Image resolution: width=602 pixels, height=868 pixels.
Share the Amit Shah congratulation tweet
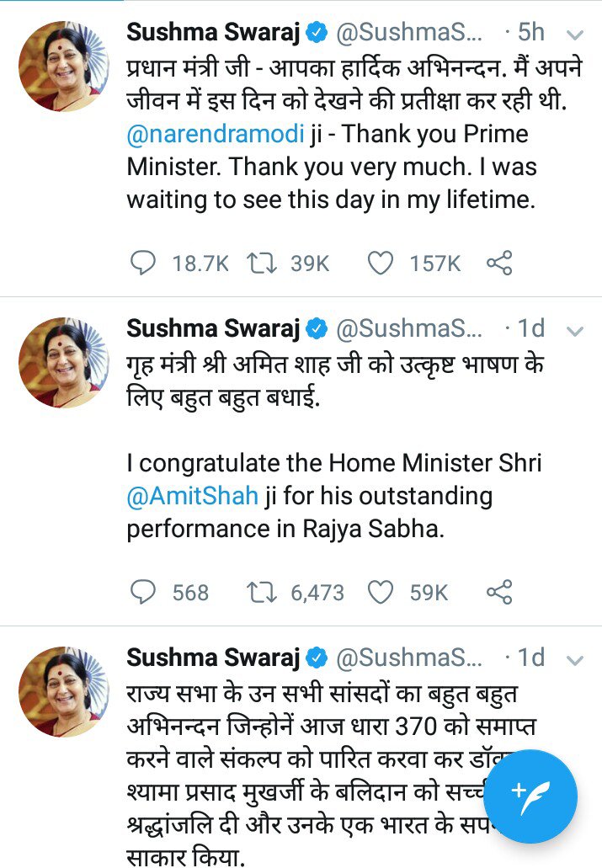coord(499,592)
